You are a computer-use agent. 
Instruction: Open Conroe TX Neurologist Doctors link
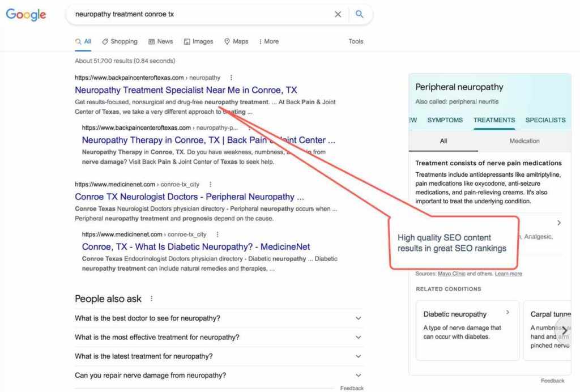[x=189, y=197]
